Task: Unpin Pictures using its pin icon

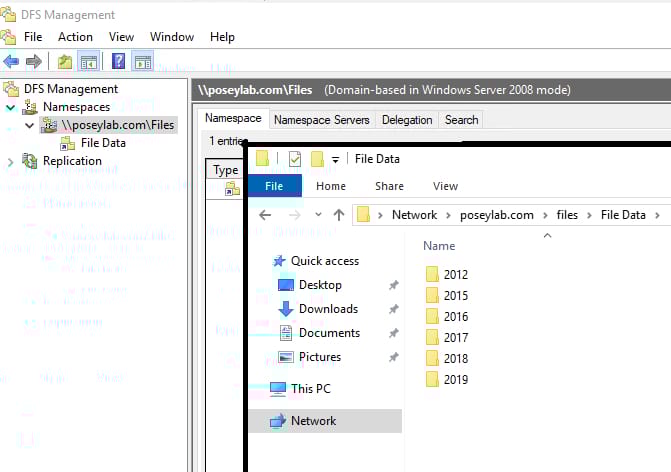Action: point(394,357)
